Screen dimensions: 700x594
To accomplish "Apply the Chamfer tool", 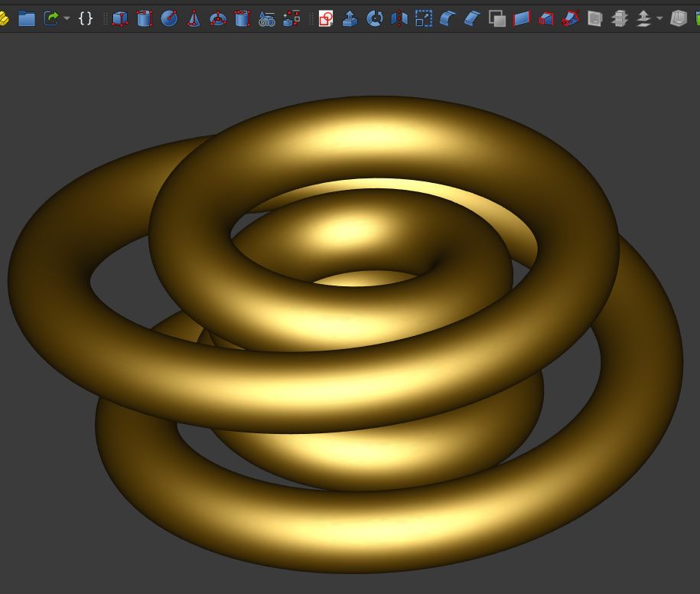I will pos(472,19).
